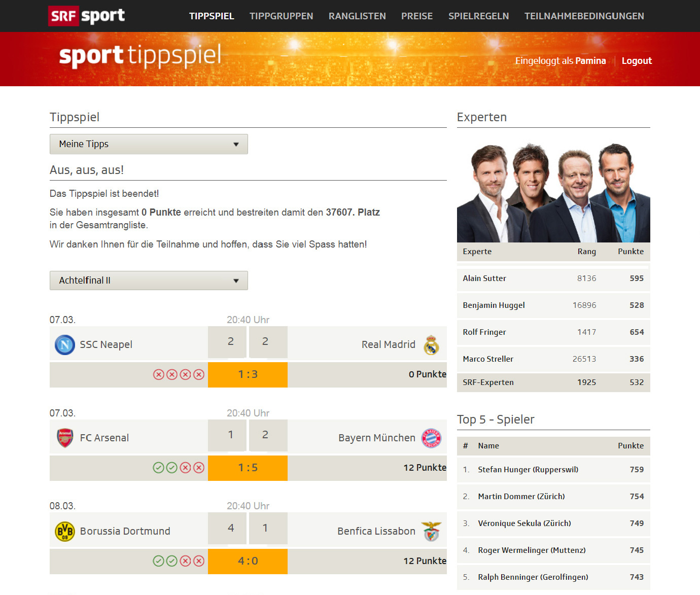
Task: Click Rolf Fringer's points 654
Action: pos(637,332)
